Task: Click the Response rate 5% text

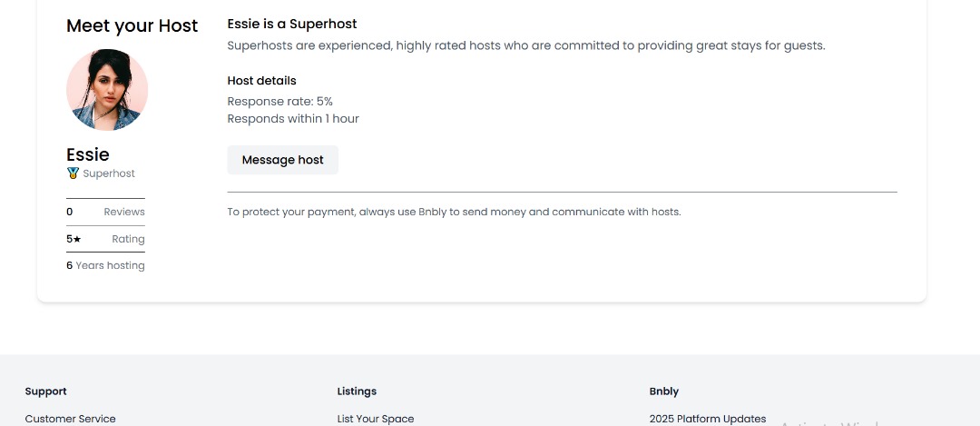Action: (279, 101)
